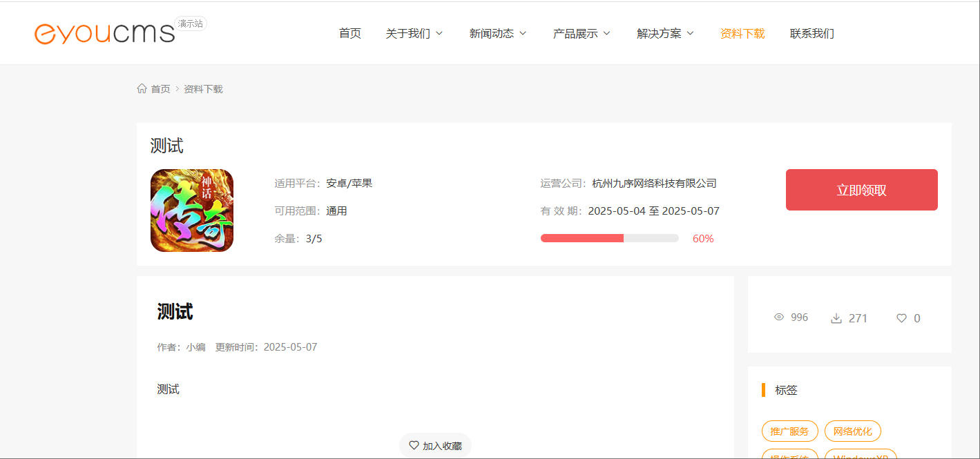Go to 首页 via breadcrumb link
The height and width of the screenshot is (459, 980).
160,89
